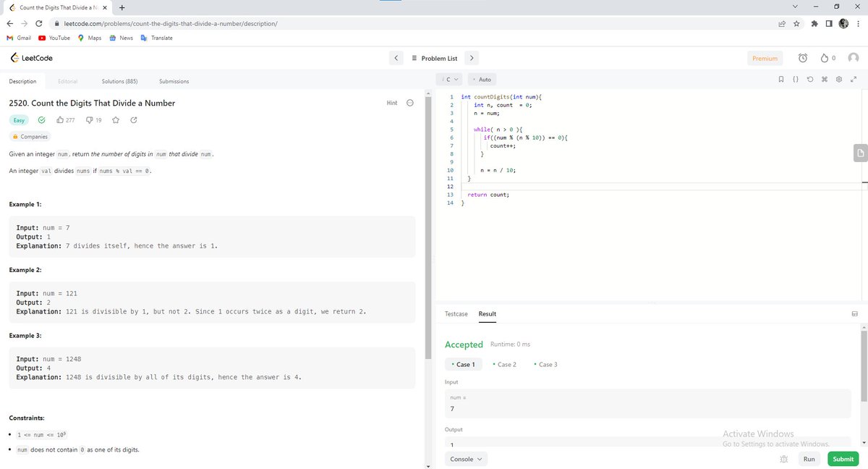Select the Result tab
Image resolution: width=868 pixels, height=469 pixels.
[488, 313]
